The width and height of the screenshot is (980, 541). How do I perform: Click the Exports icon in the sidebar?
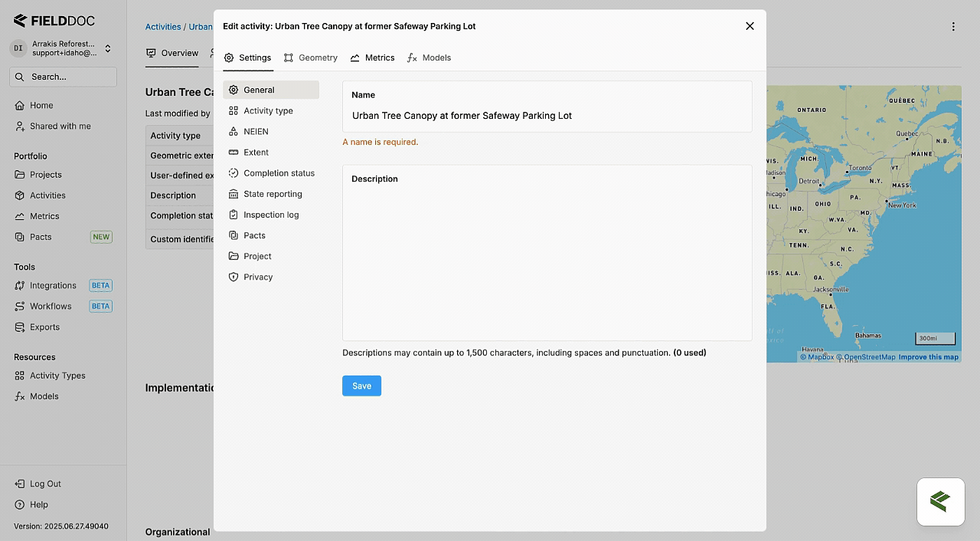(x=20, y=327)
